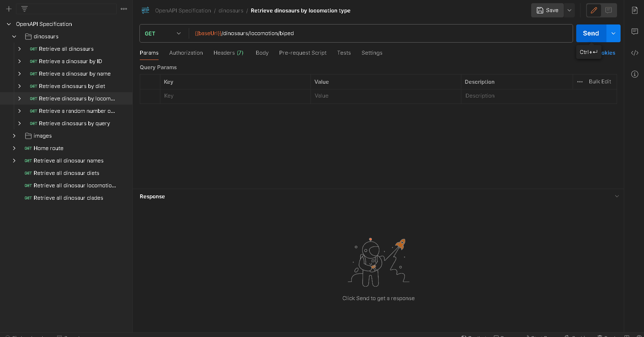Open the code snippet icon
This screenshot has height=337, width=644.
[x=635, y=53]
